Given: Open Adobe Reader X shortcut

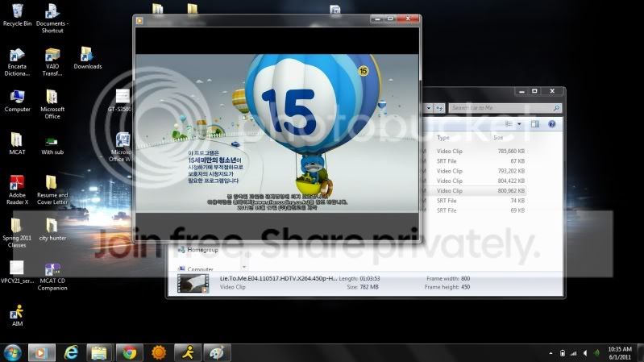Looking at the screenshot, I should [17, 189].
